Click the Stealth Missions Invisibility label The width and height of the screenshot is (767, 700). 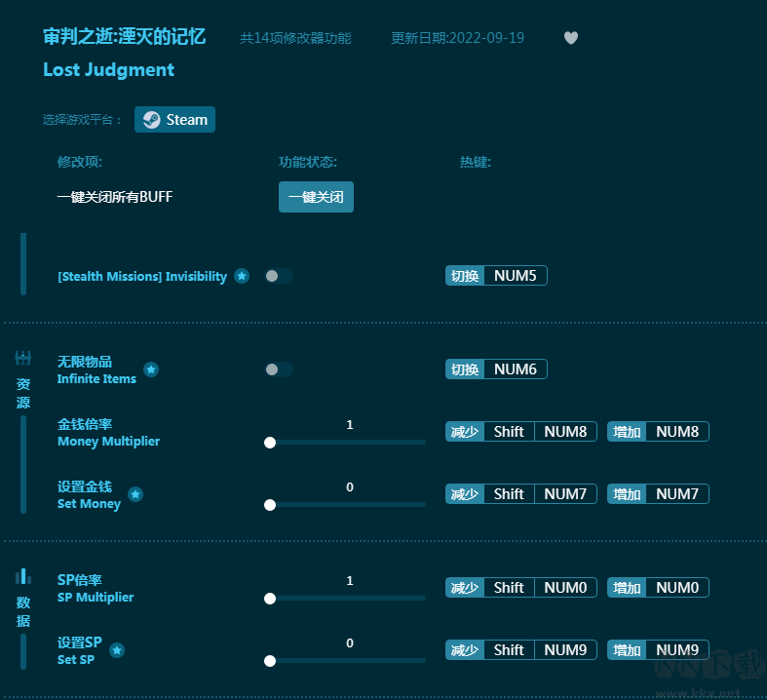coord(142,276)
